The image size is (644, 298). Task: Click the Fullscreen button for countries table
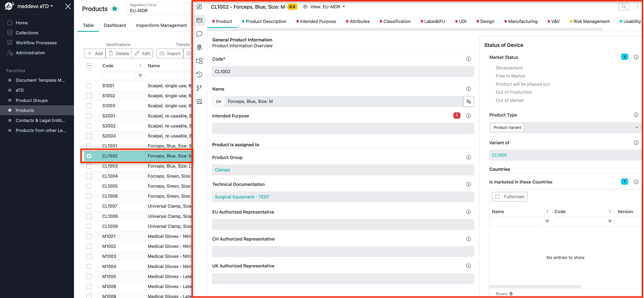(x=509, y=197)
